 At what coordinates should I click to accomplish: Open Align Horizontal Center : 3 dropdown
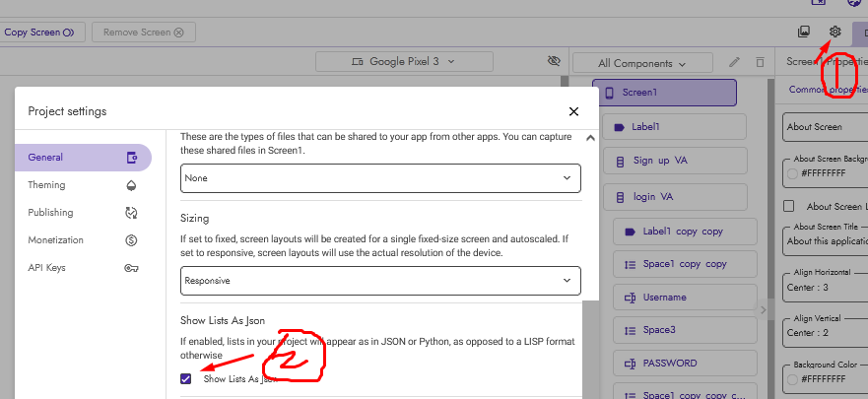pyautogui.click(x=826, y=288)
